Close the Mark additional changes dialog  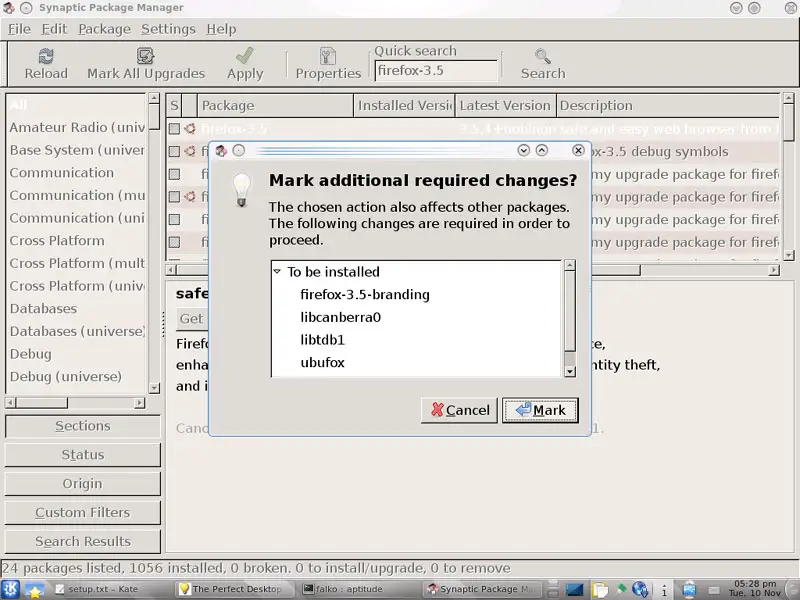pyautogui.click(x=578, y=150)
